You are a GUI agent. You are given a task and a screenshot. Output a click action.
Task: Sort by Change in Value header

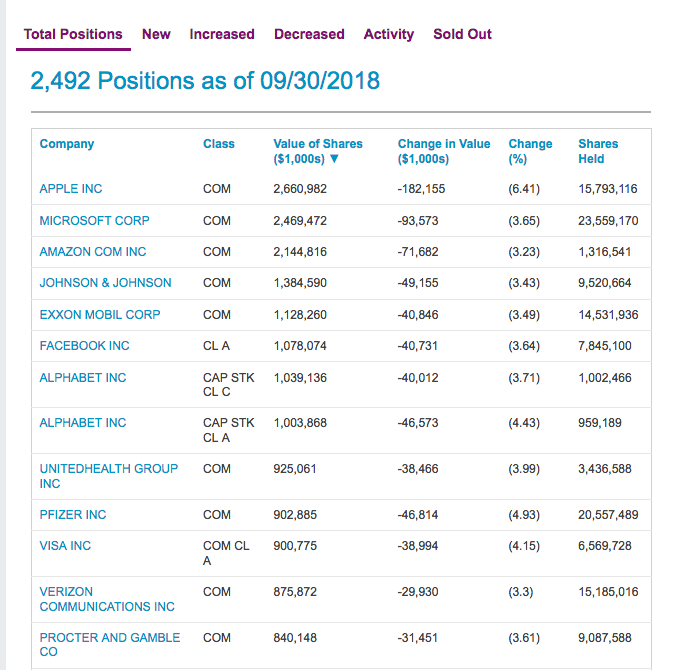pos(443,151)
